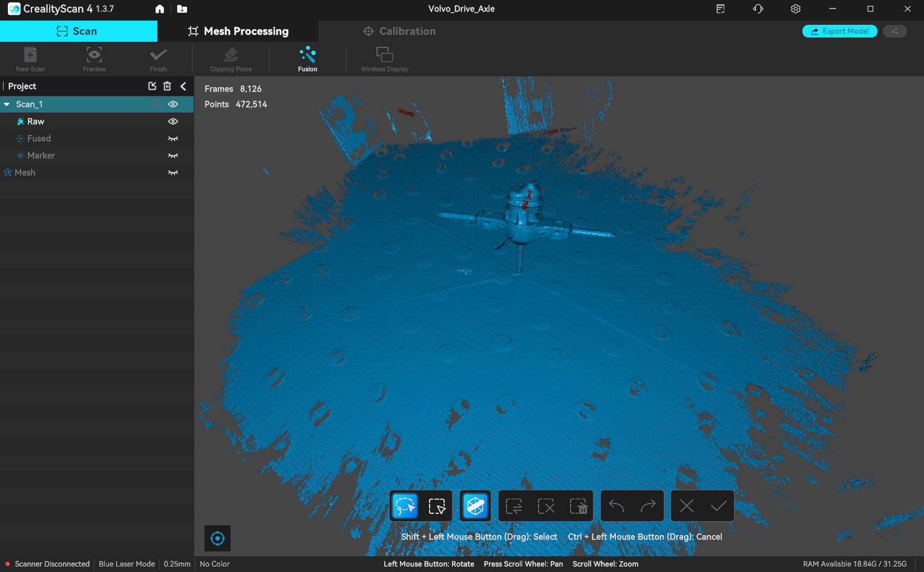The image size is (924, 572).
Task: Hide the Raw point cloud layer
Action: [x=173, y=122]
